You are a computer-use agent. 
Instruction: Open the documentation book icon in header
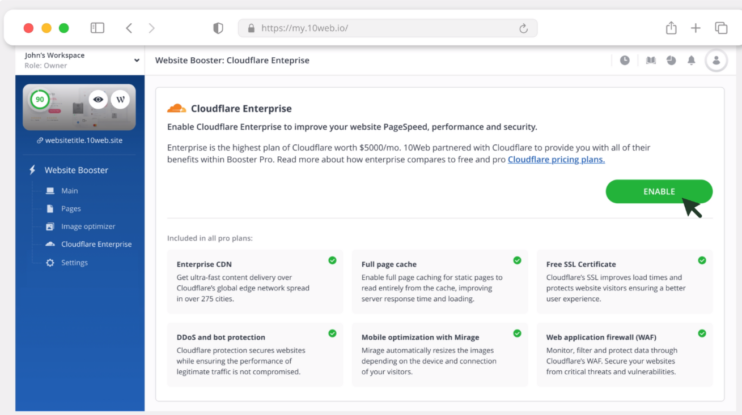[651, 61]
